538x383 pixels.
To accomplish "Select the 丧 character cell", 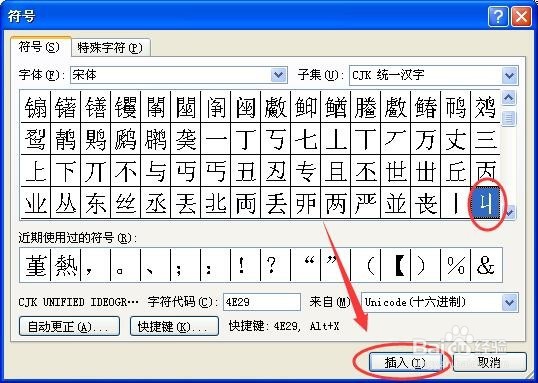I will point(425,203).
